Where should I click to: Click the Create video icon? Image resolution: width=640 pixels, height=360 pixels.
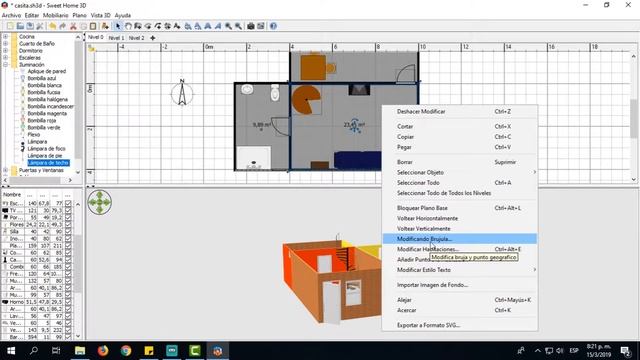261,26
